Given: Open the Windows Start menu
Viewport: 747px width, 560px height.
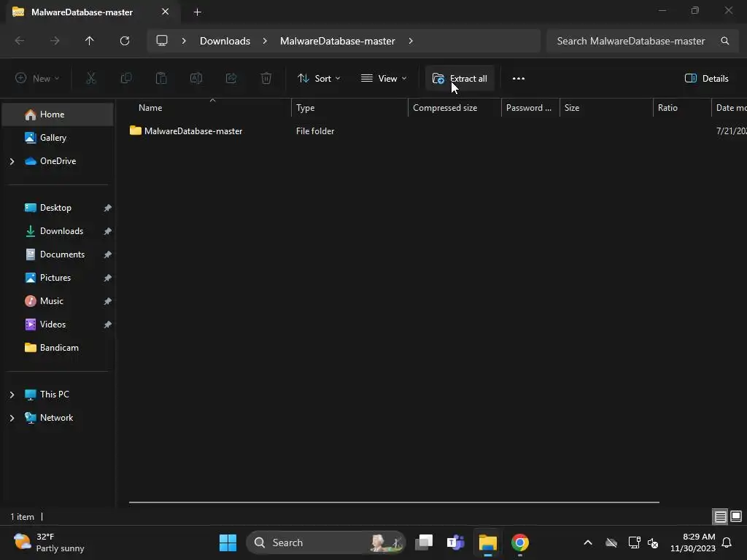Looking at the screenshot, I should 228,542.
